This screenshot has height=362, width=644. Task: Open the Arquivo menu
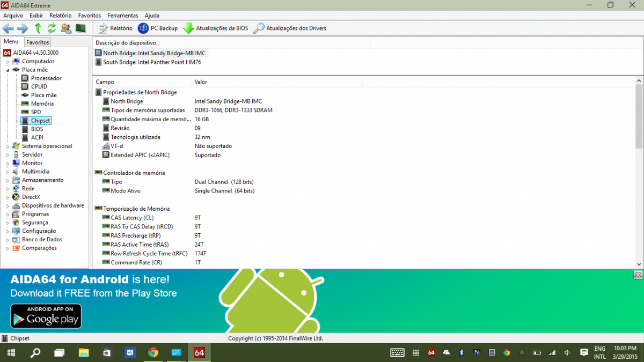click(x=13, y=16)
